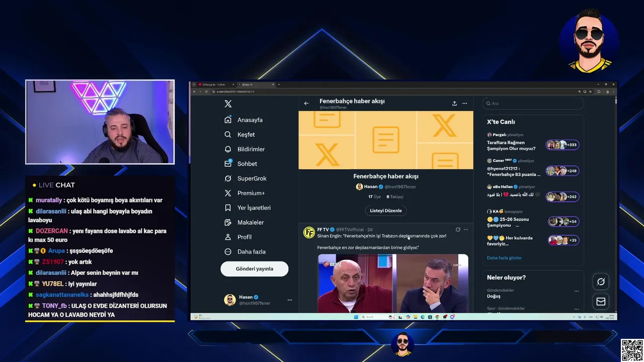Click the Ara search field
The width and height of the screenshot is (644, 362).
click(x=533, y=104)
